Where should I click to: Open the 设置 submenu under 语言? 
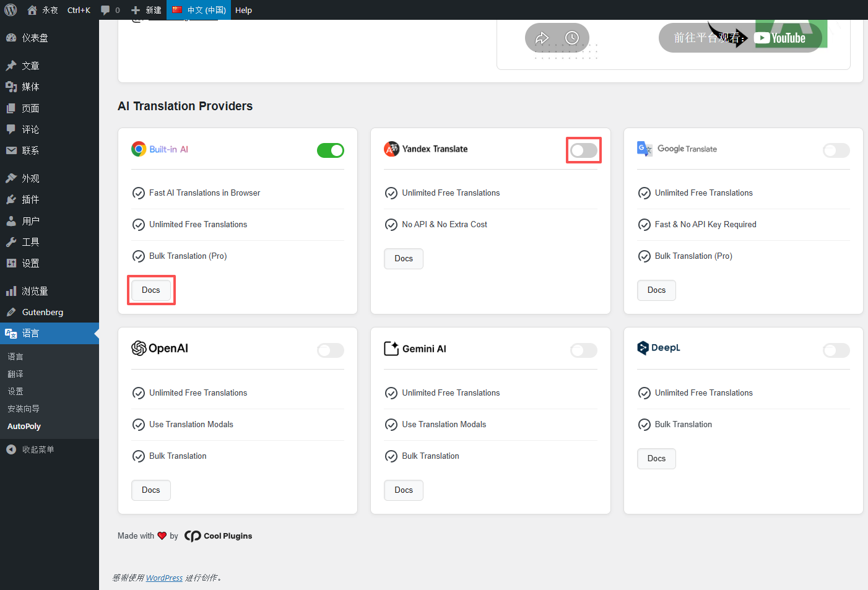(x=15, y=391)
